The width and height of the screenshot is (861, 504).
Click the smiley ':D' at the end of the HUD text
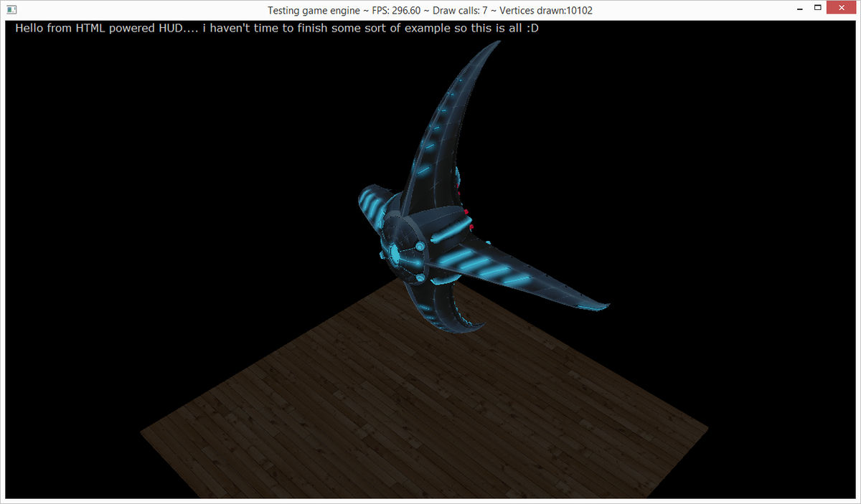(535, 28)
